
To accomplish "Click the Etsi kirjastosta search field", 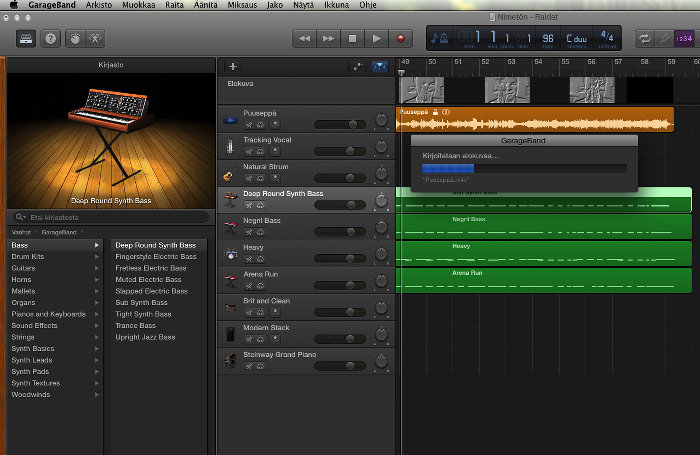I will pos(111,217).
